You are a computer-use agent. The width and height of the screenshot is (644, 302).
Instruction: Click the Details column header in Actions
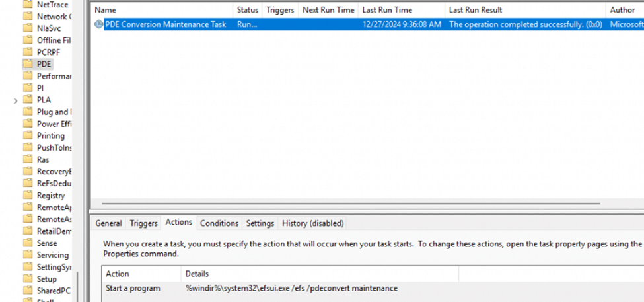[197, 274]
